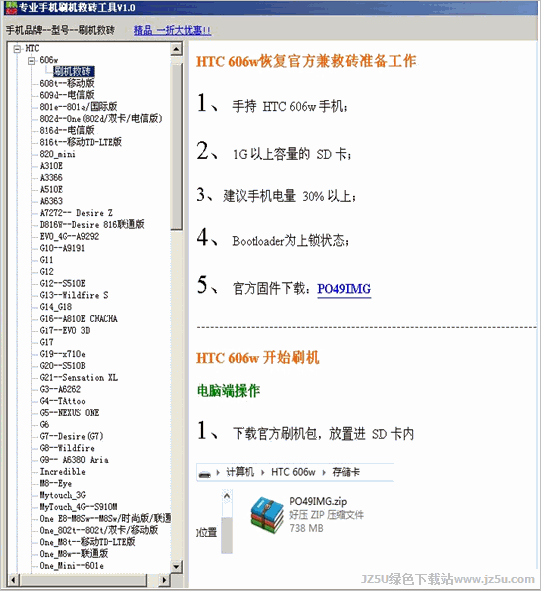
Task: Select 801e--801s/国际版 model
Action: (78, 107)
